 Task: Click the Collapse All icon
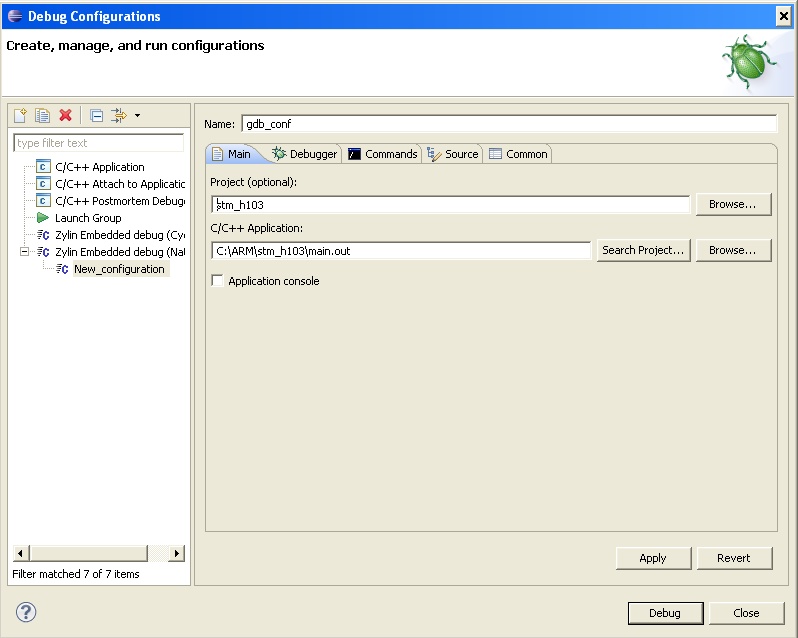96,116
